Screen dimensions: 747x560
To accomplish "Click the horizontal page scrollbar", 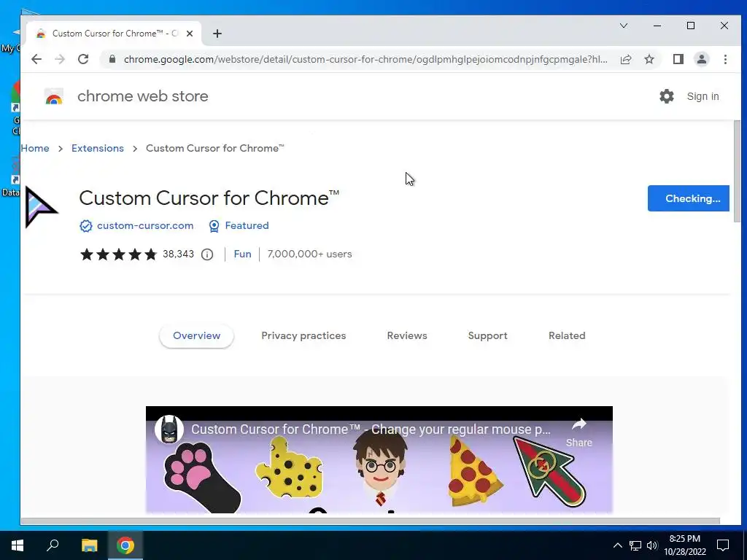I will point(370,521).
